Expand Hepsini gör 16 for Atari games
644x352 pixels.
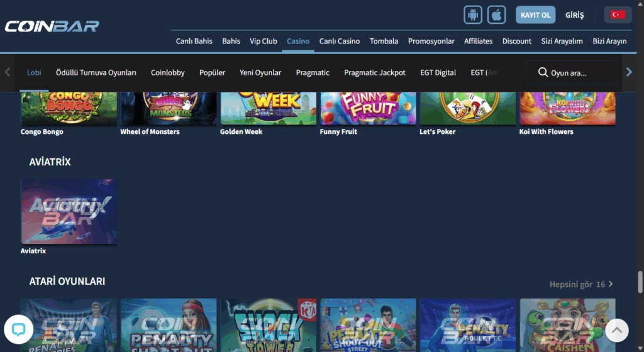580,284
